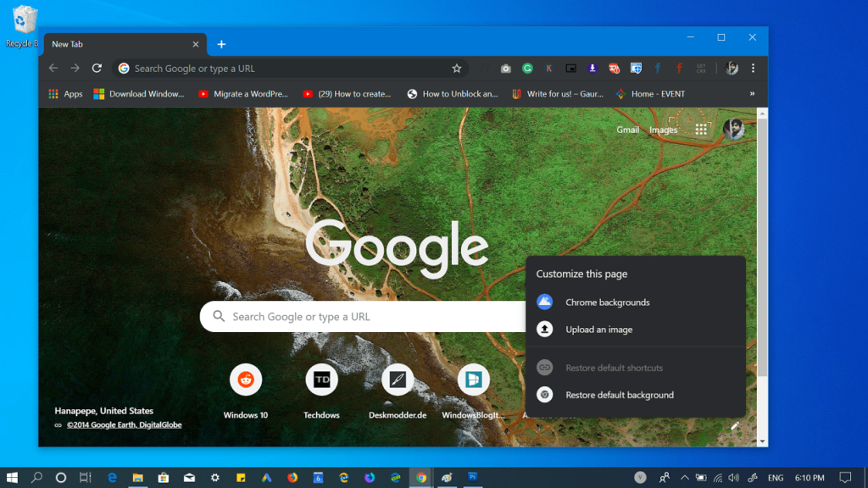Open the Home - EVENT bookmark
The height and width of the screenshot is (488, 868).
pos(650,93)
